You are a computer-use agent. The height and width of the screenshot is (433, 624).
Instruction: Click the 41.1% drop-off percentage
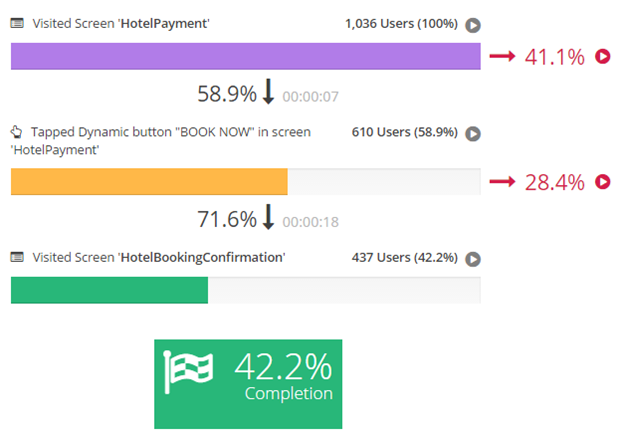(554, 57)
